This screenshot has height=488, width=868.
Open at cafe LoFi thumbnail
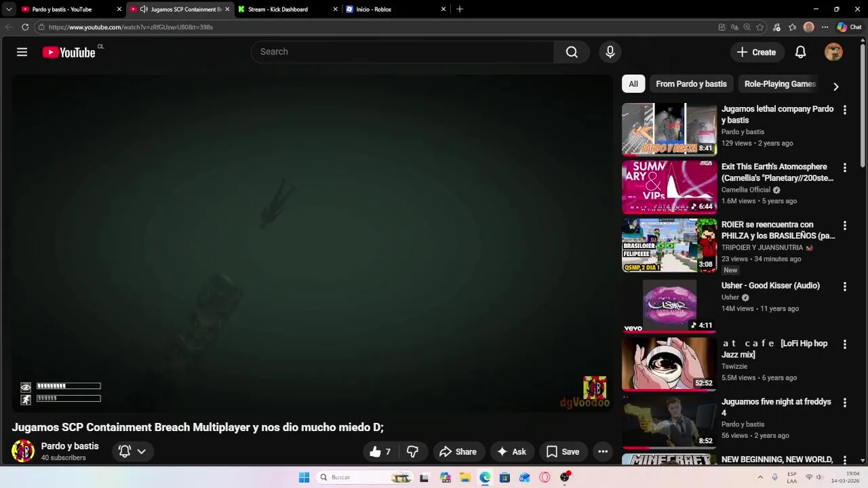point(669,364)
